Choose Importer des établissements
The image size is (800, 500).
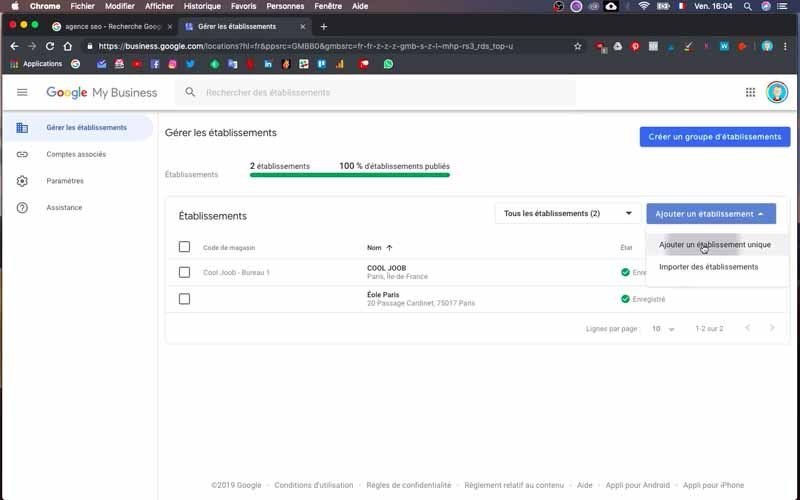[x=708, y=267]
